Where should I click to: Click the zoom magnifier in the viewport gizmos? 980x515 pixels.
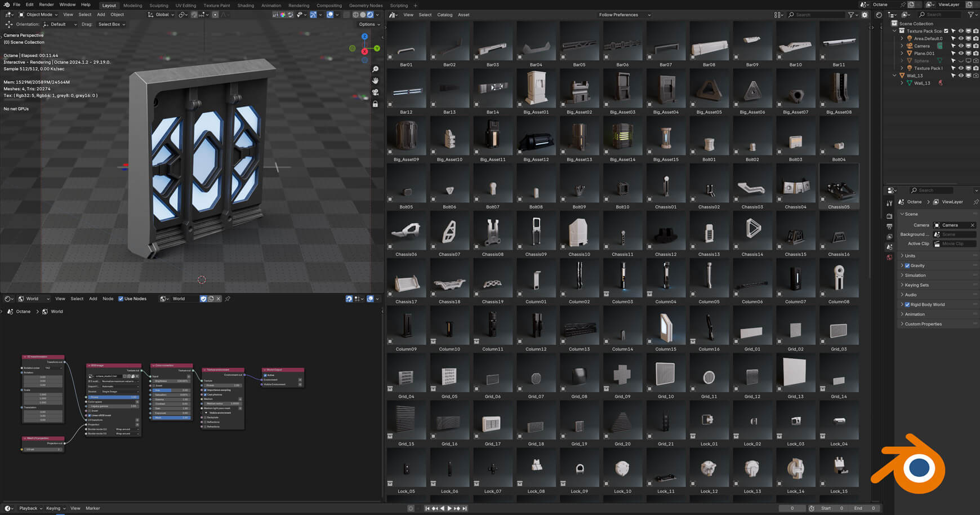click(375, 69)
